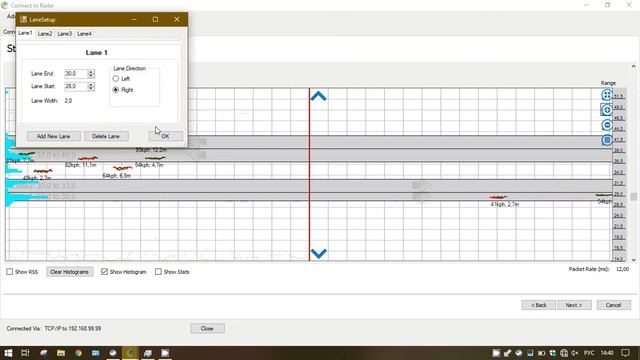Image resolution: width=640 pixels, height=360 pixels.
Task: Click the vertical scrollbar up arrow
Action: [x=633, y=66]
